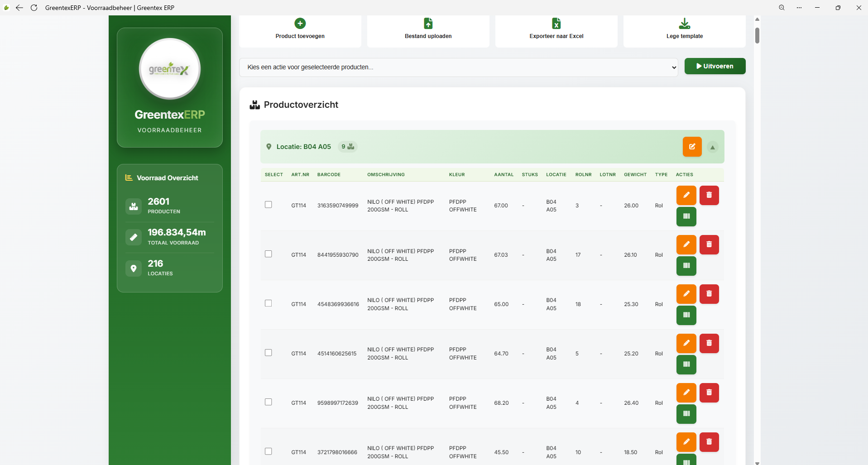The image size is (868, 465).
Task: Select checkbox for barcode 9598997172639
Action: point(269,402)
